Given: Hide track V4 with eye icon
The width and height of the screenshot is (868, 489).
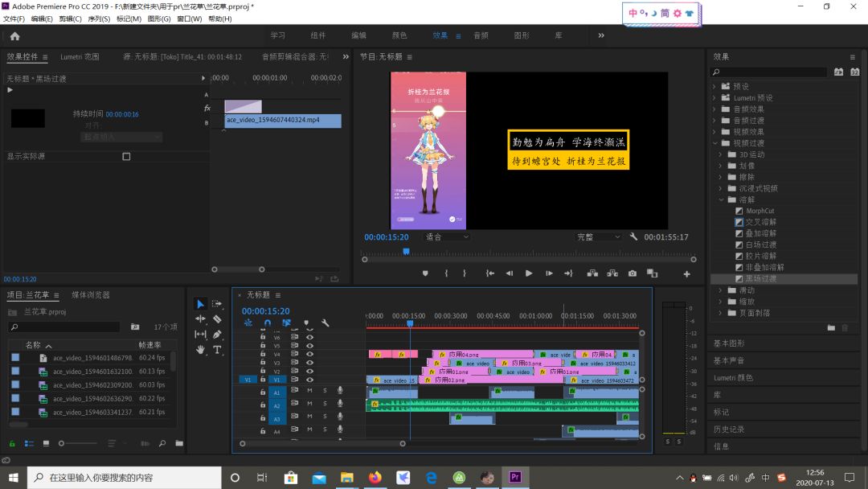Looking at the screenshot, I should (309, 354).
